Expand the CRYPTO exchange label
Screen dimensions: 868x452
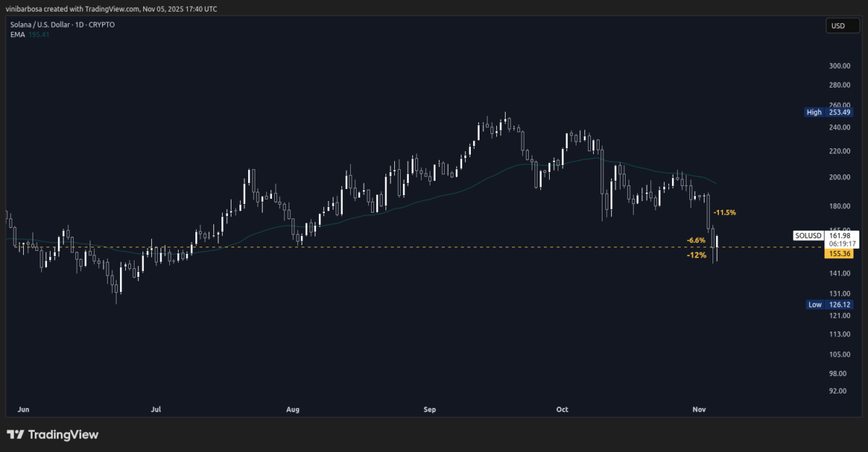tap(102, 24)
